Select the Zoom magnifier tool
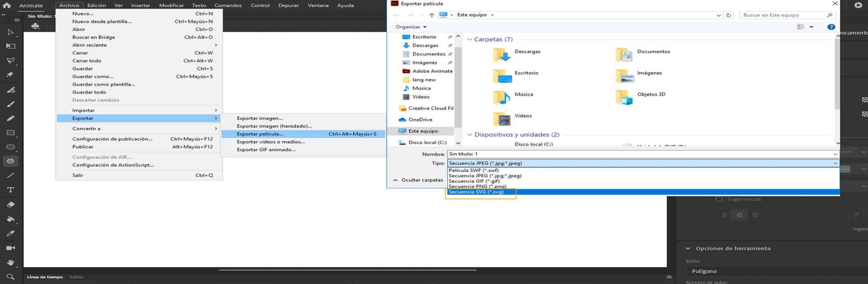The image size is (868, 284). coord(10,276)
